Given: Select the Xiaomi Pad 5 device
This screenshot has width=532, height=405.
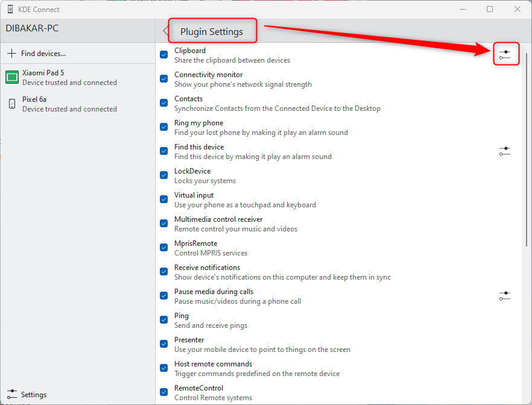Looking at the screenshot, I should click(x=78, y=77).
